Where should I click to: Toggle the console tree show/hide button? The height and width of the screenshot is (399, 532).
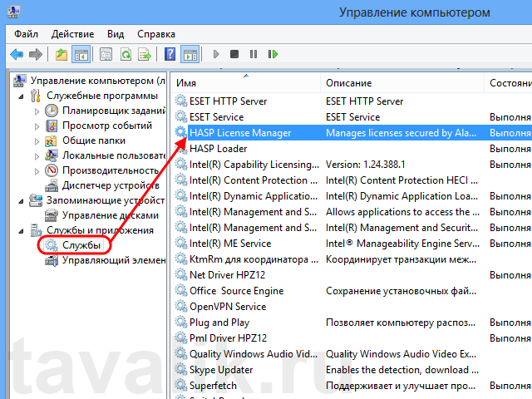click(x=81, y=55)
